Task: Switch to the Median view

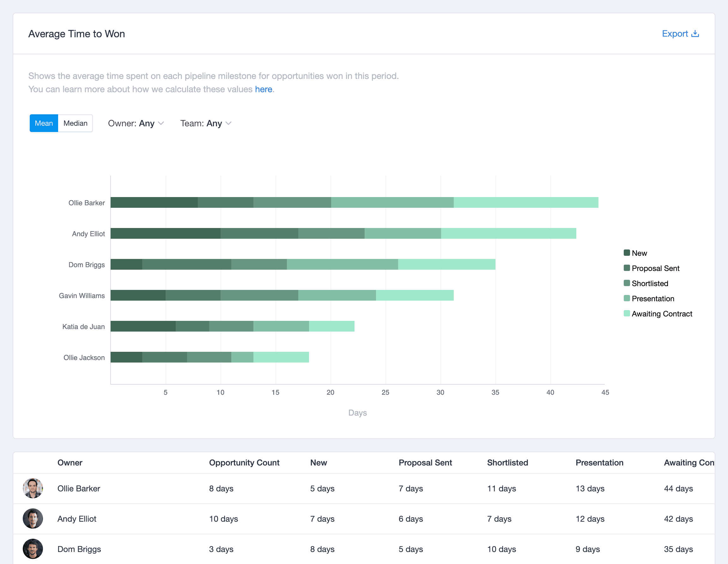Action: (75, 123)
